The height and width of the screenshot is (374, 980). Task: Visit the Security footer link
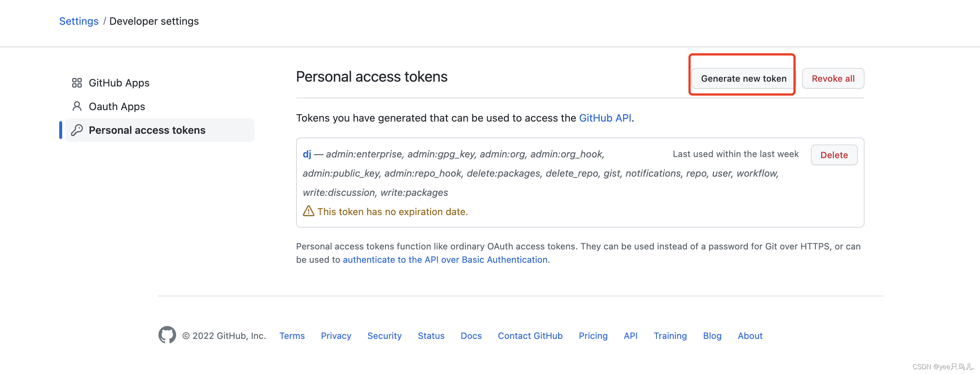pyautogui.click(x=384, y=336)
